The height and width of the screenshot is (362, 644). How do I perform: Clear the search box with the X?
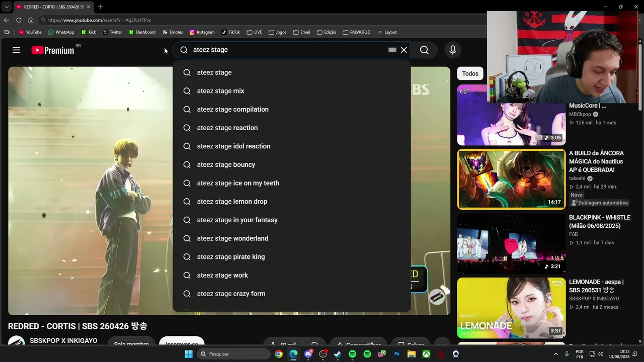click(404, 50)
